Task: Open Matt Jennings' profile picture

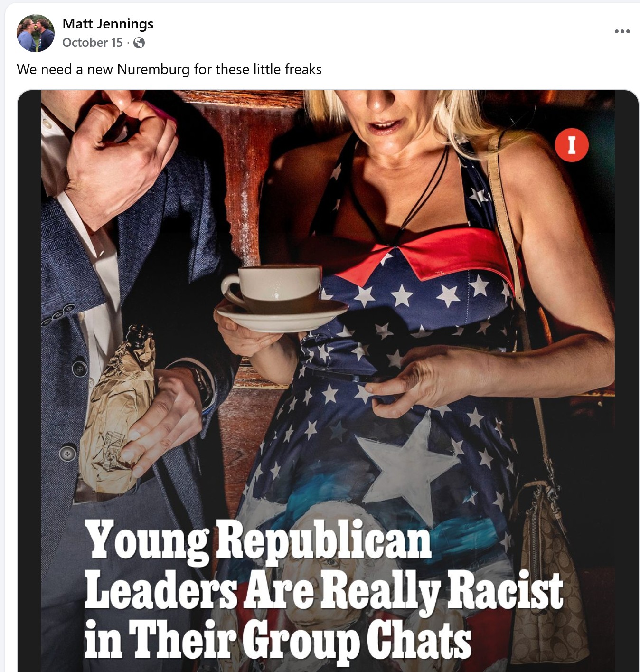Action: pos(36,33)
